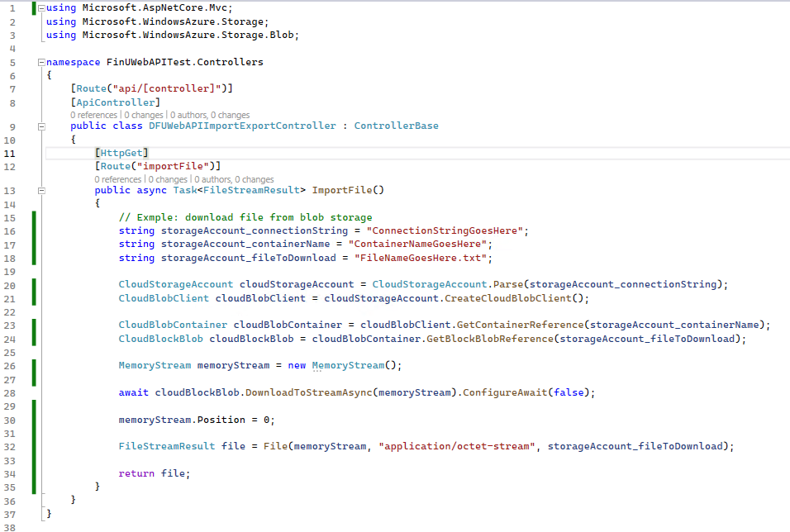Collapse the FinUWebAPITest.Controllers namespace block
Image resolution: width=790 pixels, height=532 pixels.
41,62
